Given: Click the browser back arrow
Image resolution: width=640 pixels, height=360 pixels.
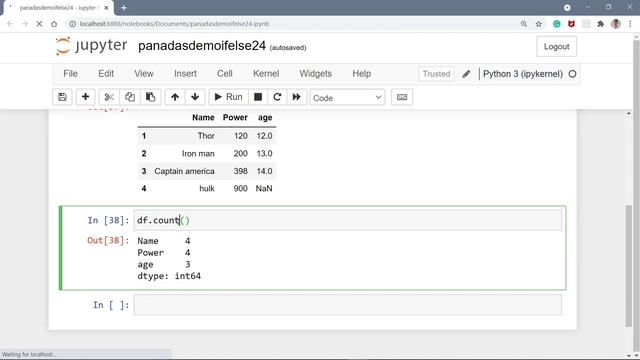Looking at the screenshot, I should click(x=10, y=24).
